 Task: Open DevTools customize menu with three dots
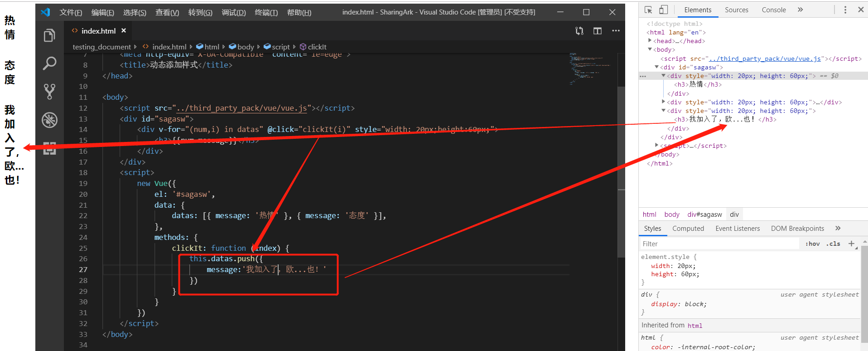(845, 10)
